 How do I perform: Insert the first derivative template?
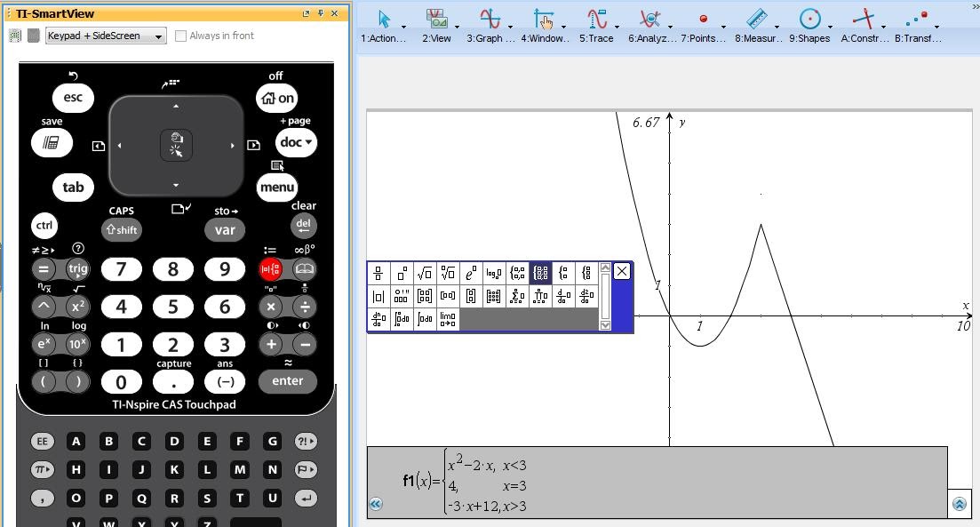[563, 296]
